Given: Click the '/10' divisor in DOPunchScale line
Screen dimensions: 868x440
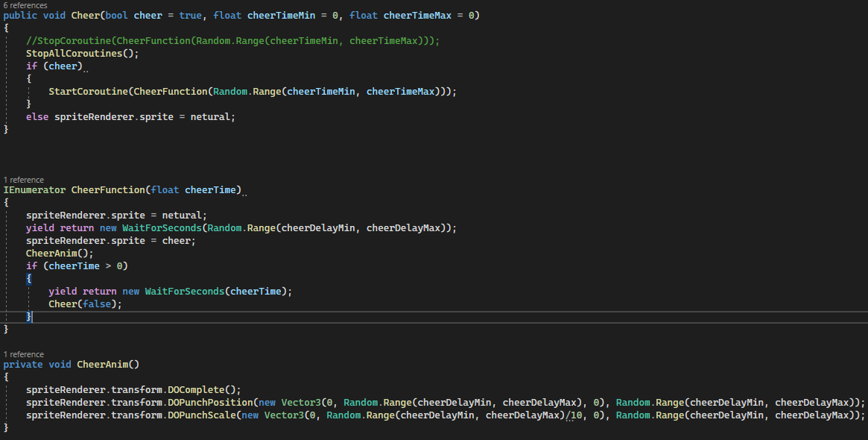Looking at the screenshot, I should point(574,415).
